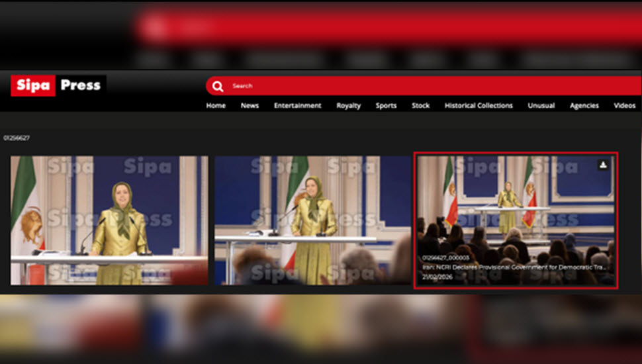Select Royalty in the navigation bar

(x=348, y=106)
